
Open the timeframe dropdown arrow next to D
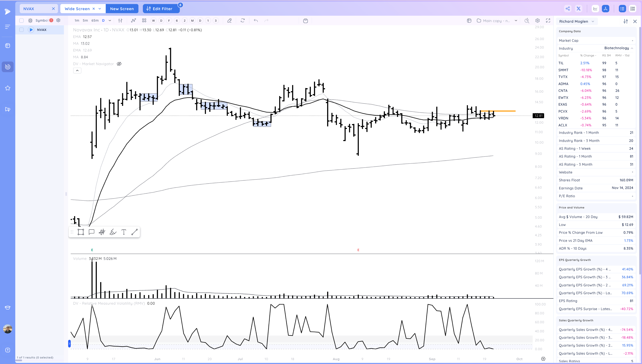point(110,21)
